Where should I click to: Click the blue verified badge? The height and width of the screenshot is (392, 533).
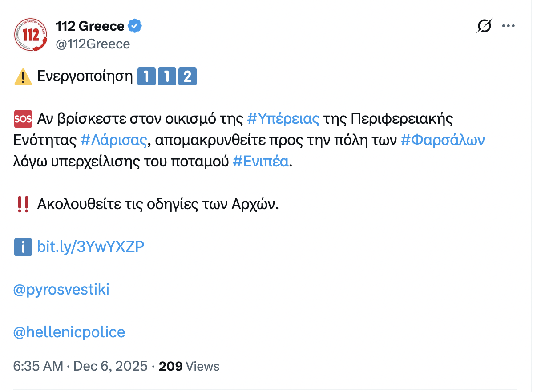point(135,26)
